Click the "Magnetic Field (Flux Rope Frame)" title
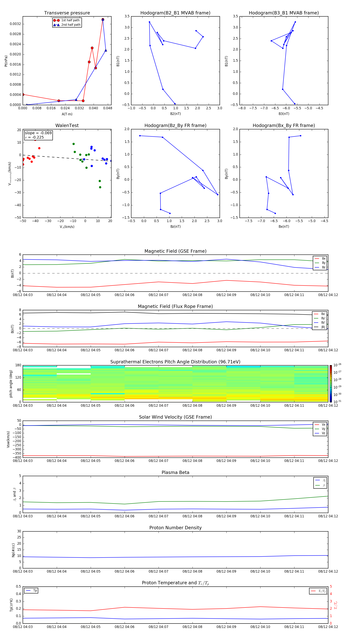This screenshot has width=351, height=644. pyautogui.click(x=175, y=306)
